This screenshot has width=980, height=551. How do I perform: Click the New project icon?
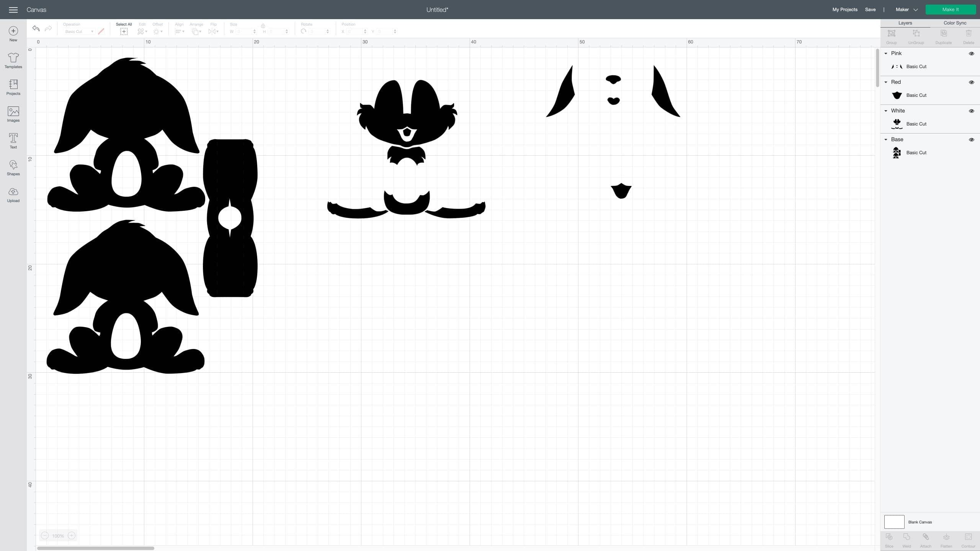[13, 31]
